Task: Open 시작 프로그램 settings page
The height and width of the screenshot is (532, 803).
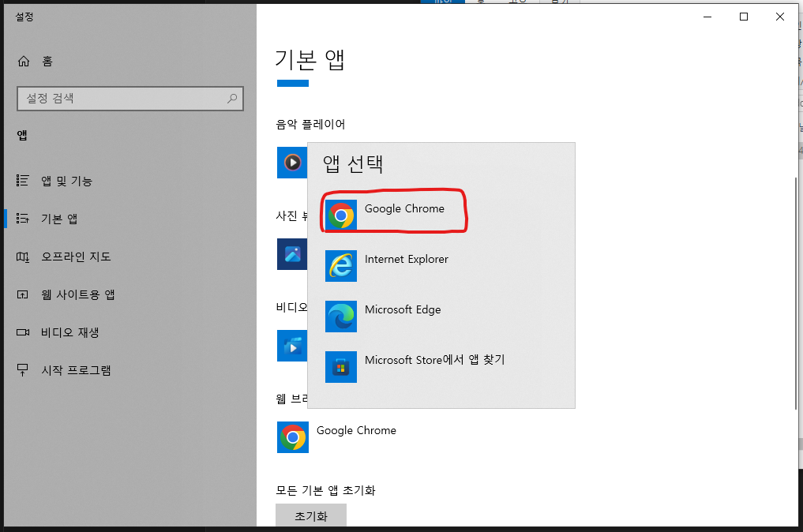Action: pyautogui.click(x=130, y=370)
